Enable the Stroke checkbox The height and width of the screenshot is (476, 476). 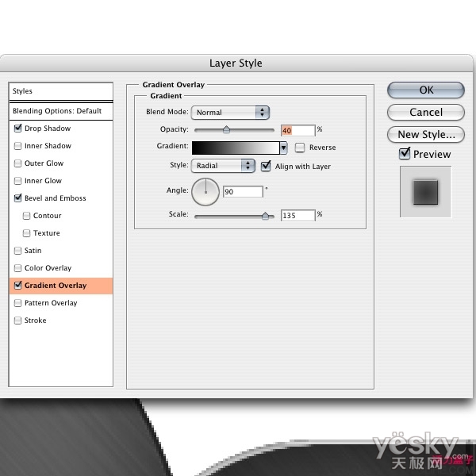click(x=18, y=321)
